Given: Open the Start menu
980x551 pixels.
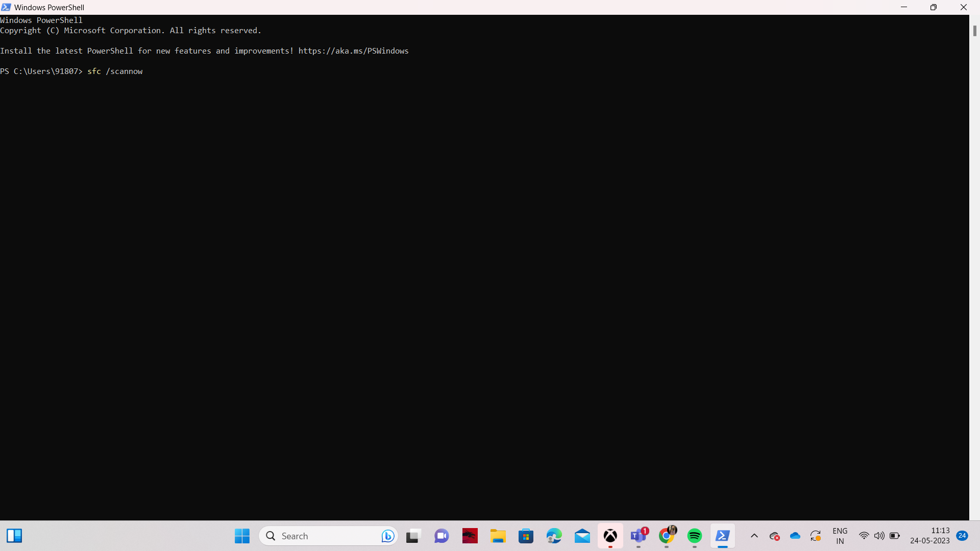Looking at the screenshot, I should click(241, 536).
